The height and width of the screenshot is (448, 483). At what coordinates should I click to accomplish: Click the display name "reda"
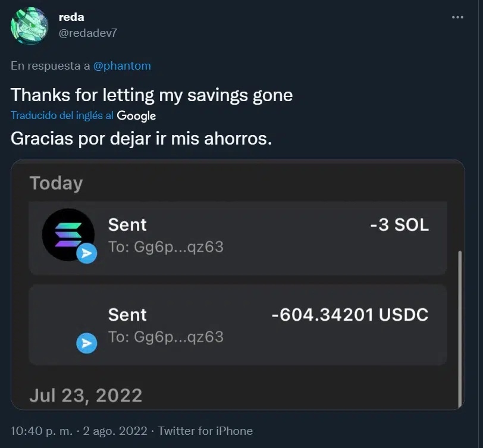pyautogui.click(x=71, y=17)
